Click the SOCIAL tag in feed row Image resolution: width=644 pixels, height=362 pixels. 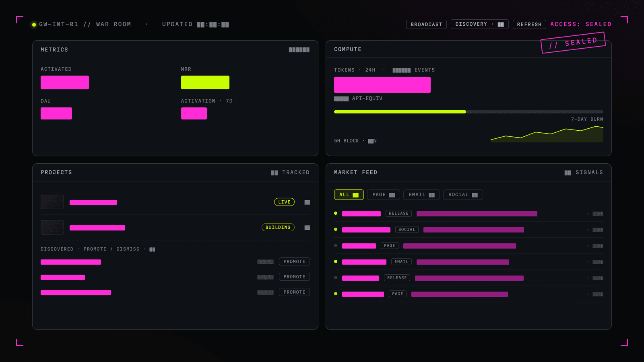[407, 230]
